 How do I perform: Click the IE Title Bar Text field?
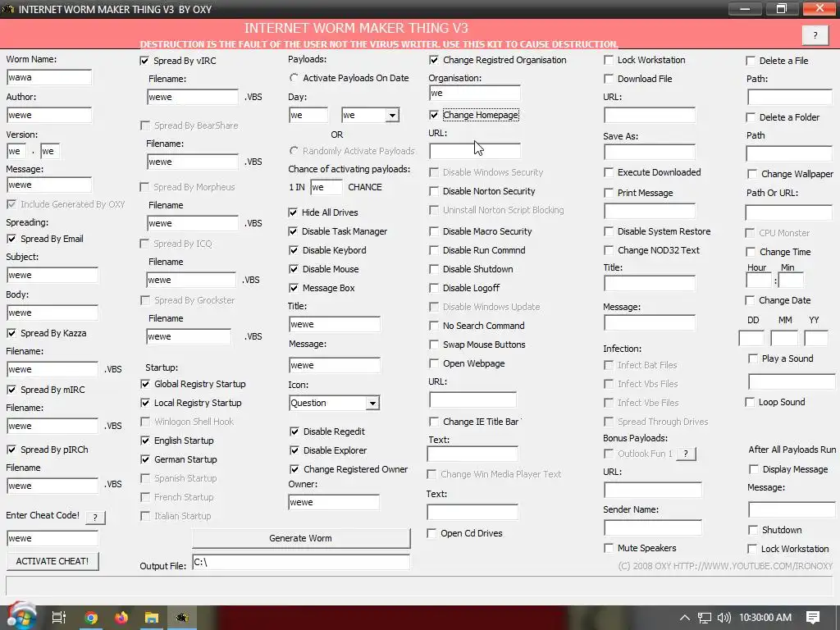tap(472, 454)
